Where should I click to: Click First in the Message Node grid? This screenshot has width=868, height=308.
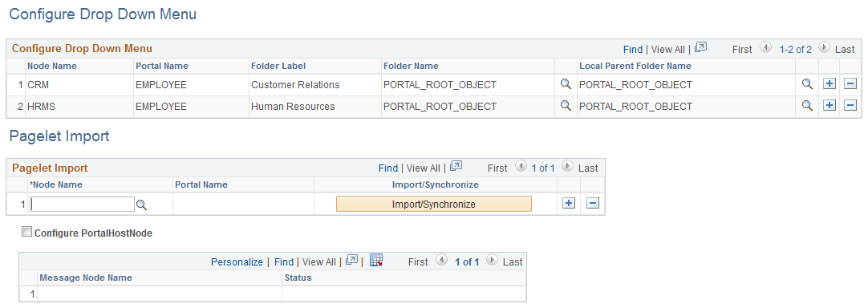pos(418,262)
